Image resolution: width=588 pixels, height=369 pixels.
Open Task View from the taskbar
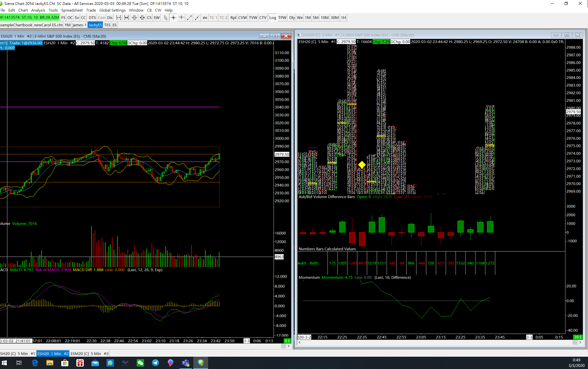19,363
